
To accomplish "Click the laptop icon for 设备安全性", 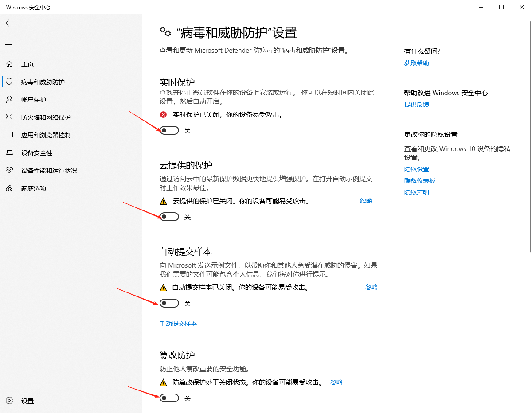I will pos(9,153).
